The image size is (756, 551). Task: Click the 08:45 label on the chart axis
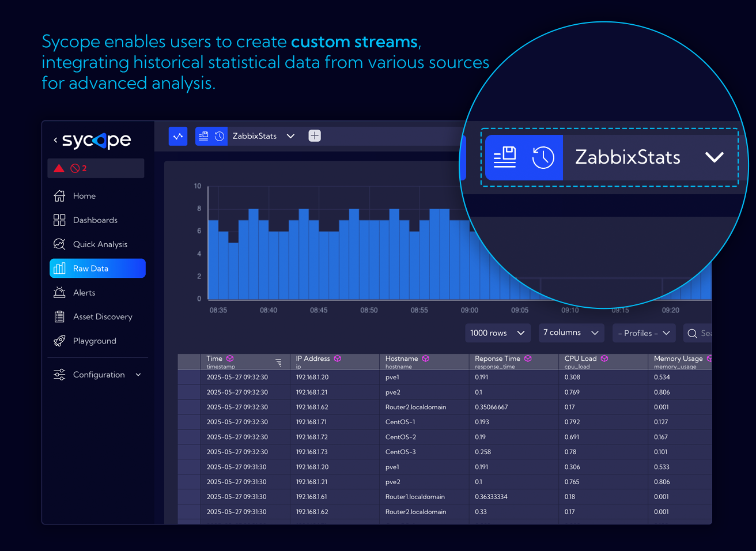coord(319,310)
